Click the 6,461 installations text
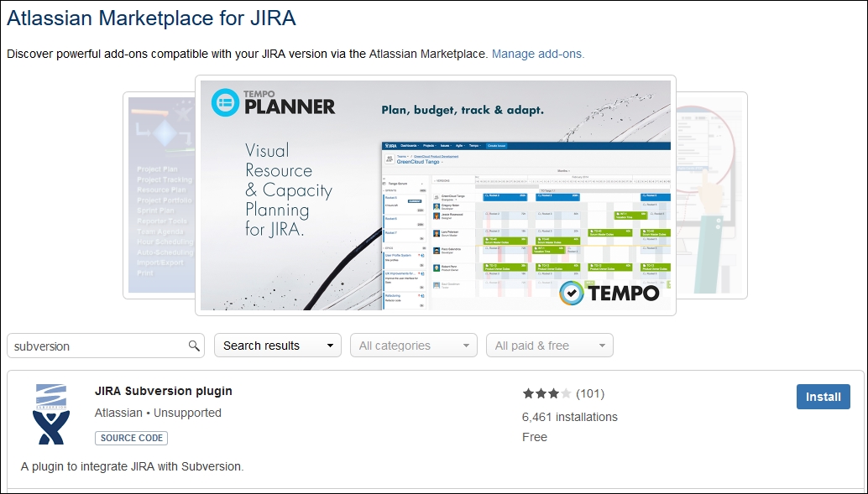 (x=570, y=417)
